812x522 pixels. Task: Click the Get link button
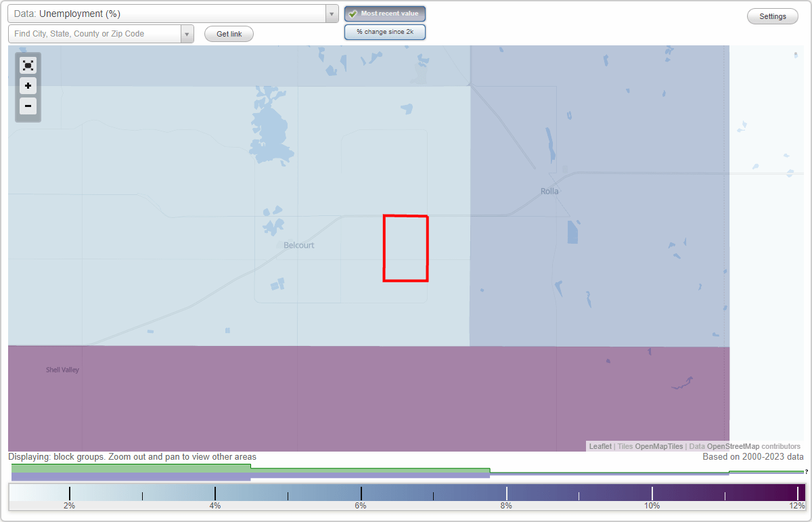click(229, 34)
